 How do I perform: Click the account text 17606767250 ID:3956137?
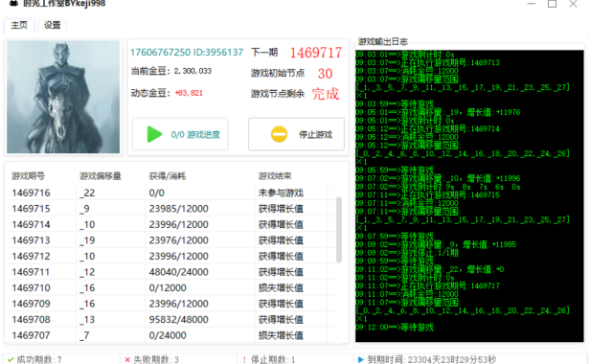[187, 53]
